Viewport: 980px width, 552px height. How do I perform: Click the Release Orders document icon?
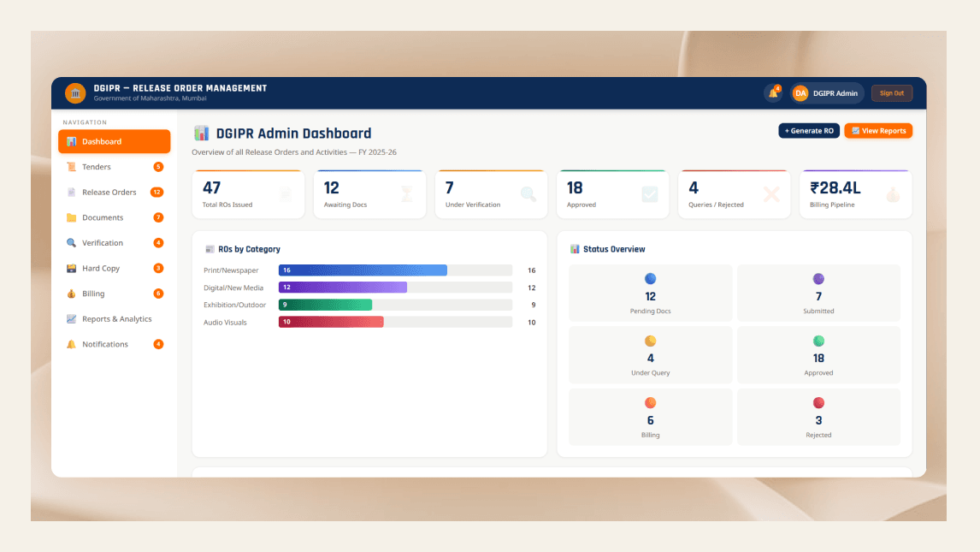coord(71,192)
